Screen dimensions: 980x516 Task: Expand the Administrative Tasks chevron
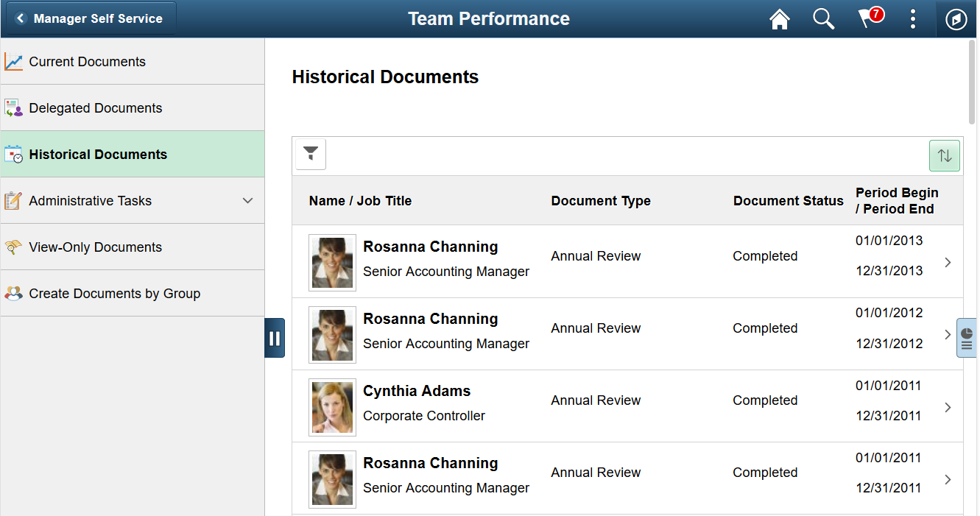coord(248,201)
